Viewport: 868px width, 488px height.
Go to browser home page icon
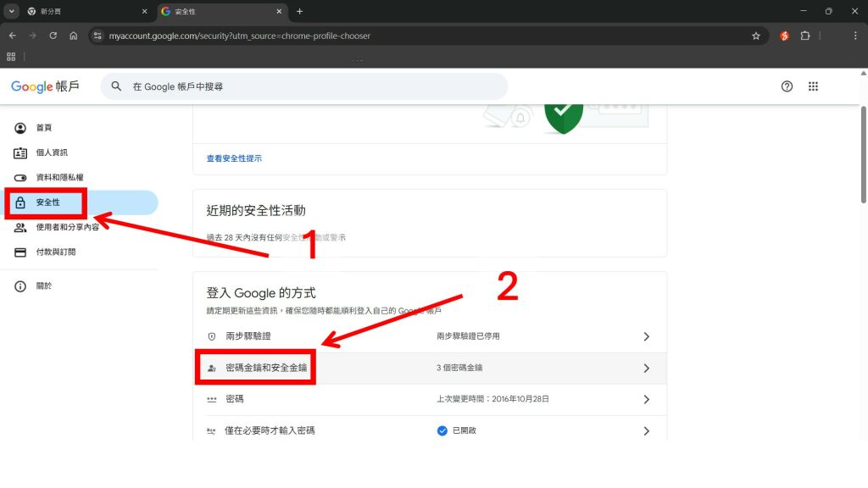tap(74, 36)
